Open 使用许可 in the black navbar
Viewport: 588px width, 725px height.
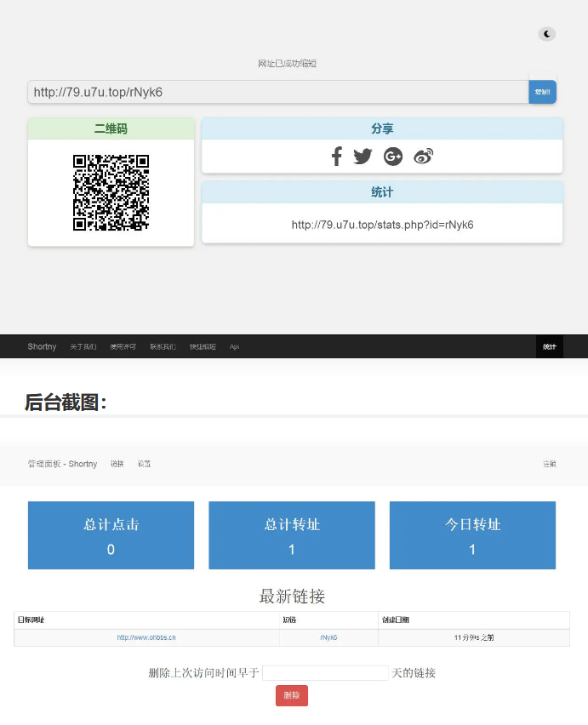[123, 346]
